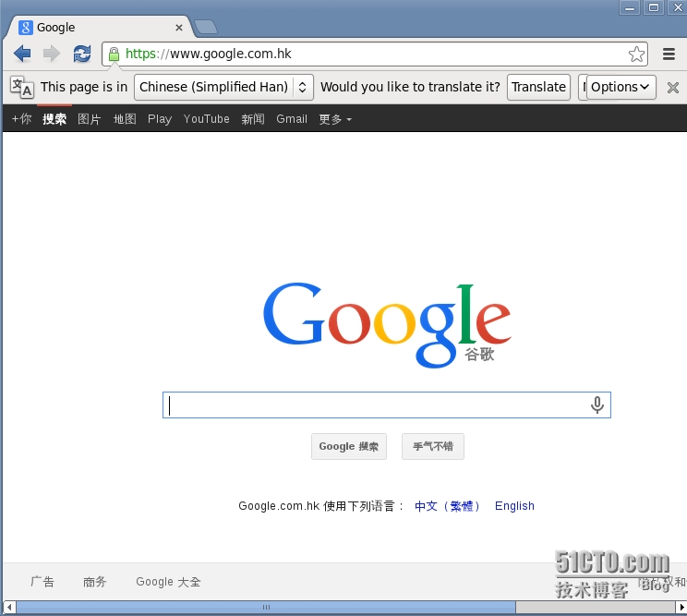Minimize the browser window
Screen dimensions: 687x616
630,8
